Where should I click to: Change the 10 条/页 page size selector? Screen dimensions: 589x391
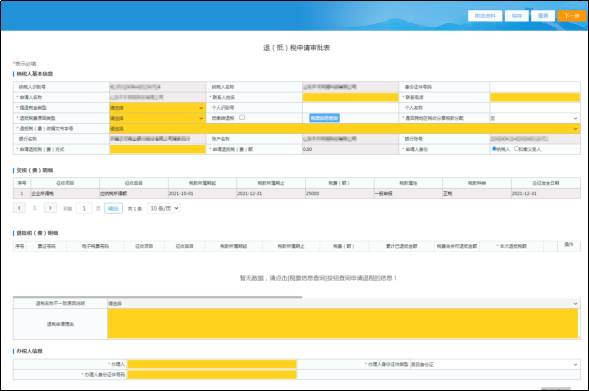coord(164,208)
